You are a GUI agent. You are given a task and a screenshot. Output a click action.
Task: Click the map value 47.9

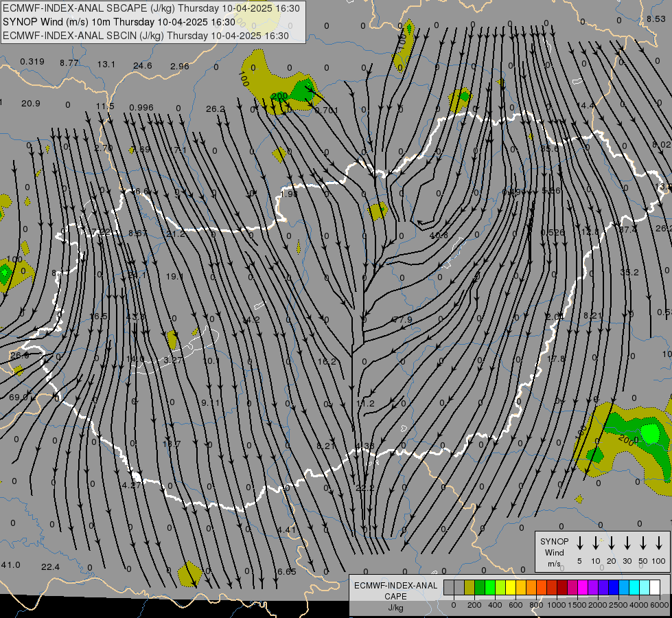[402, 319]
